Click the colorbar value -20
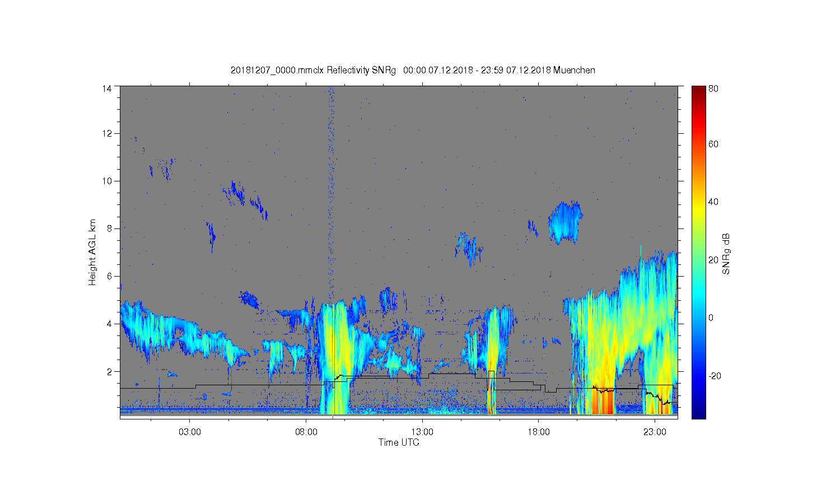This screenshot has width=840, height=504. [x=715, y=376]
